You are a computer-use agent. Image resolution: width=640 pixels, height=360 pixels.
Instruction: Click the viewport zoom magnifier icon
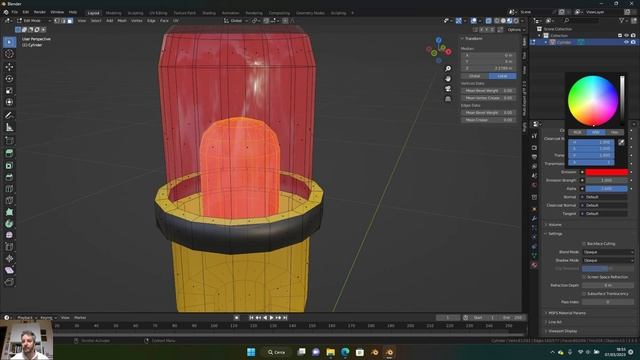point(448,69)
